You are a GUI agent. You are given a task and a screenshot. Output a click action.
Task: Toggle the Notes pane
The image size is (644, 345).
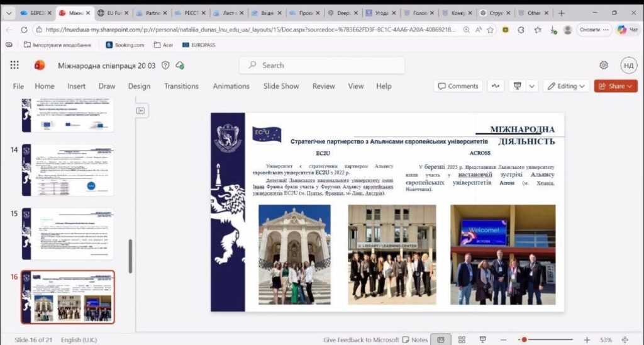point(415,340)
